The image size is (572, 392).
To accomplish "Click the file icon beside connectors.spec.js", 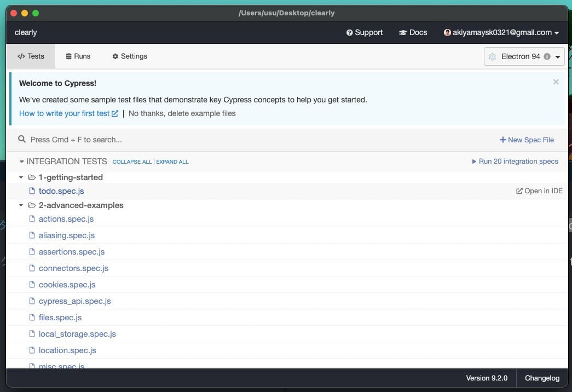I will point(32,268).
